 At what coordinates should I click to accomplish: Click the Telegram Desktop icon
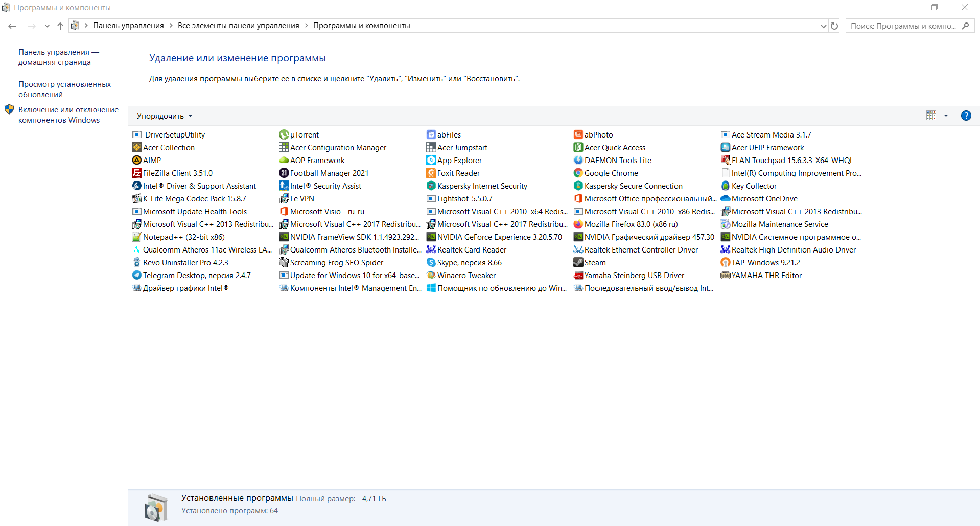pos(137,276)
